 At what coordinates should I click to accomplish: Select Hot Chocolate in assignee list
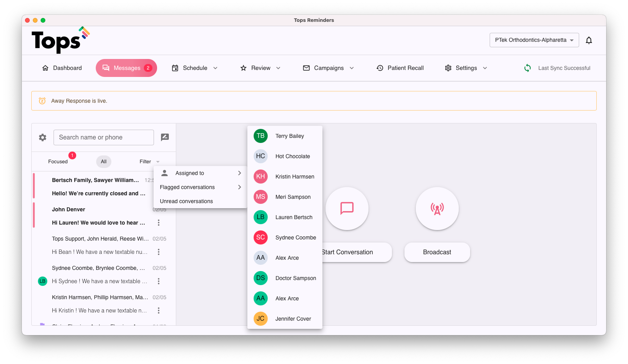[x=285, y=156]
